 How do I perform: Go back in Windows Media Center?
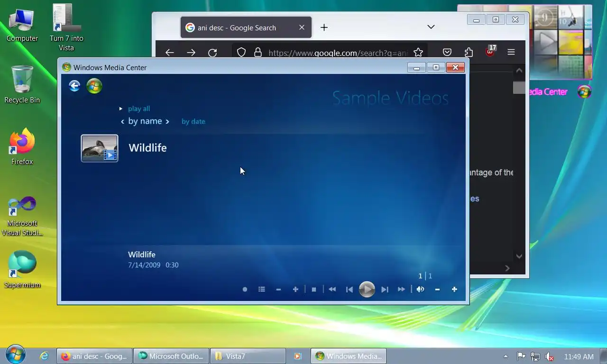pos(74,86)
